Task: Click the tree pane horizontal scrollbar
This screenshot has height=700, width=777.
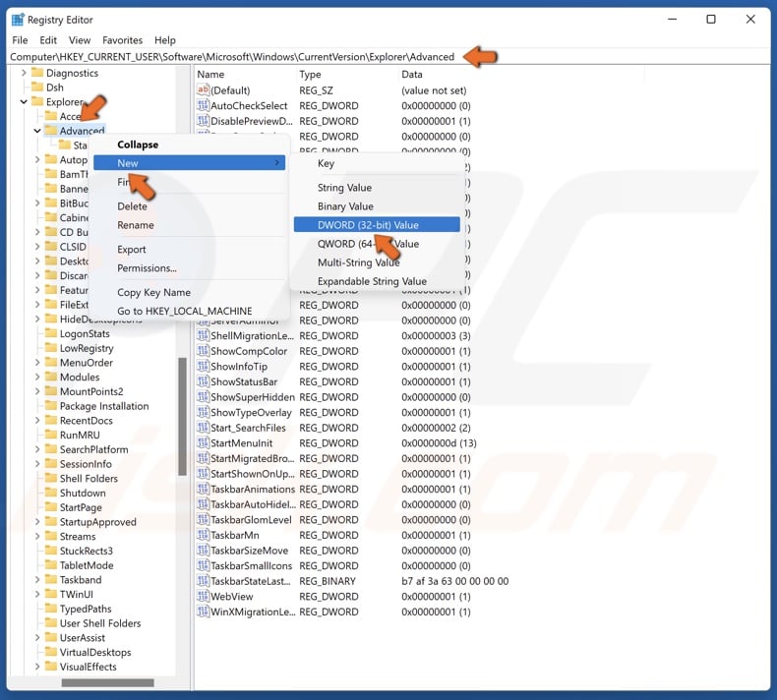Action: (107, 682)
